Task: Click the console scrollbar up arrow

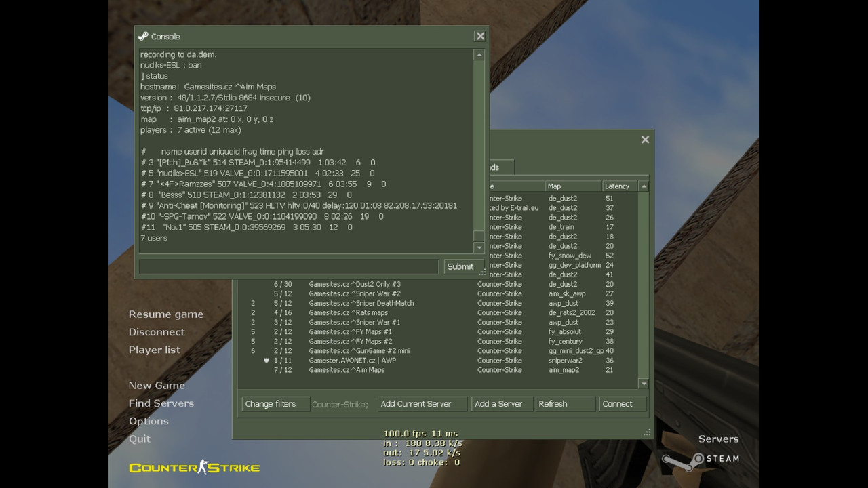Action: [479, 55]
